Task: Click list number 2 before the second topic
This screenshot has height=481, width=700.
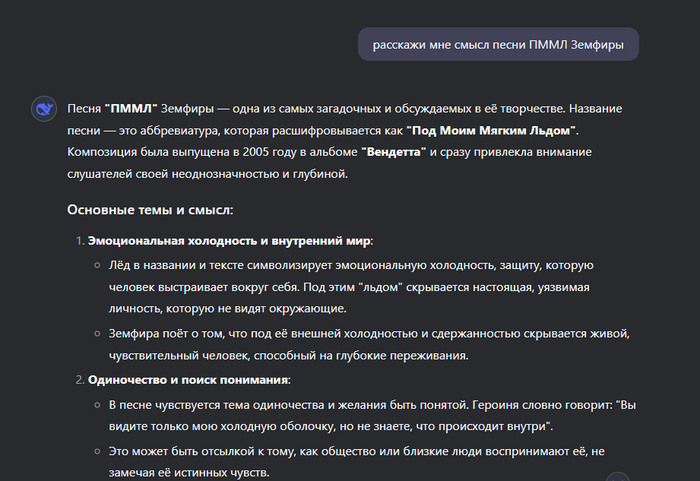Action: 79,379
